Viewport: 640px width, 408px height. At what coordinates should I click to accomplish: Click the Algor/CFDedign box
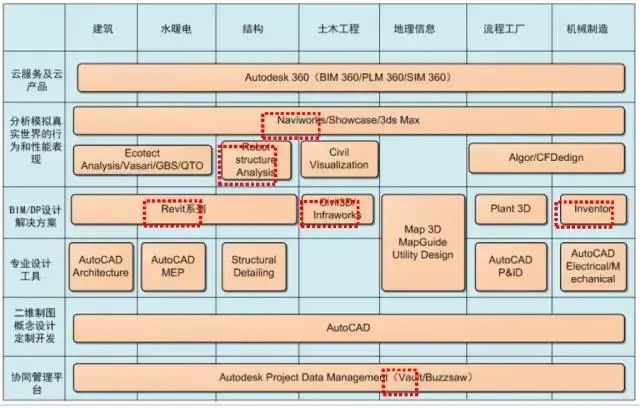click(547, 158)
